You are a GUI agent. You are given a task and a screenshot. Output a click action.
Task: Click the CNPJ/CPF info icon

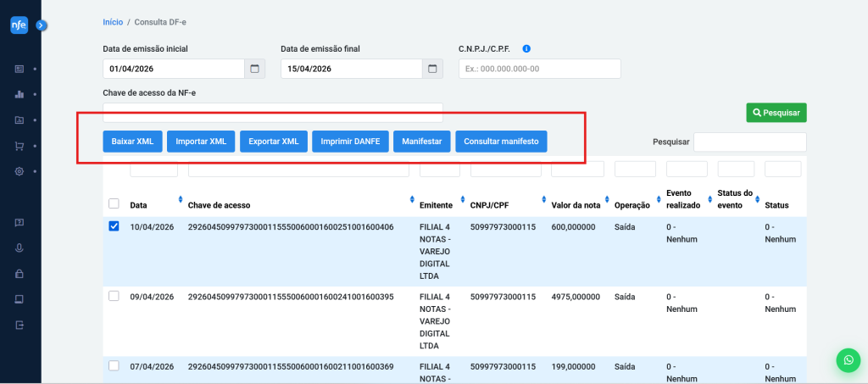(526, 49)
